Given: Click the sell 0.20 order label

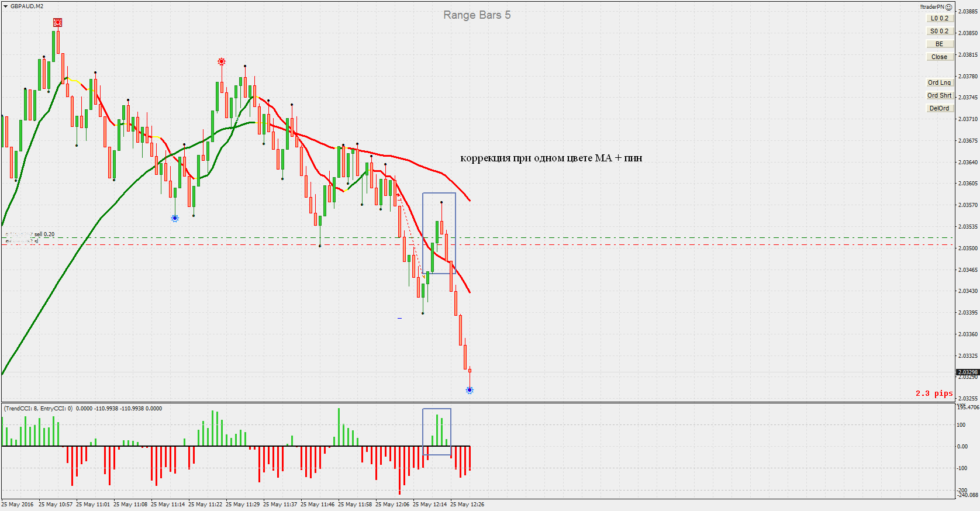Looking at the screenshot, I should 44,234.
